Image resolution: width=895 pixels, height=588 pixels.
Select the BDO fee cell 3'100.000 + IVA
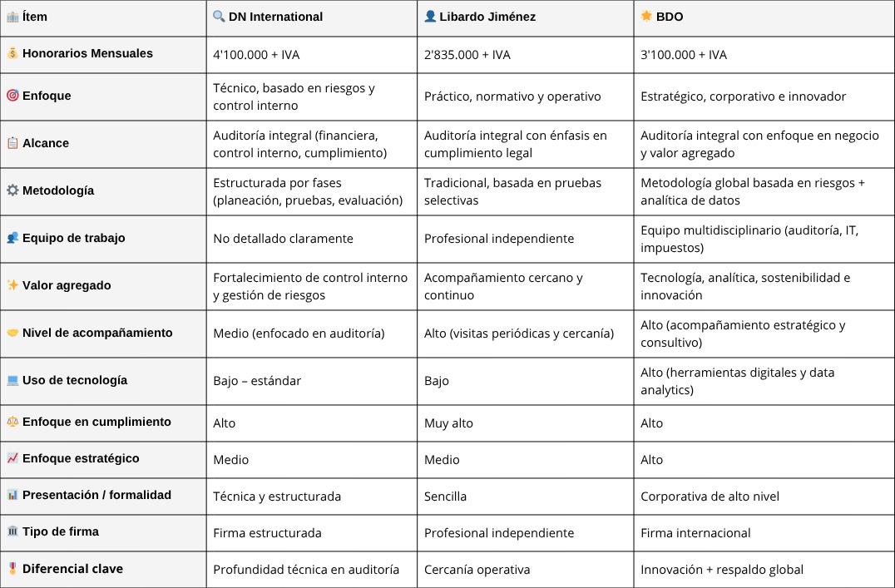click(x=764, y=55)
